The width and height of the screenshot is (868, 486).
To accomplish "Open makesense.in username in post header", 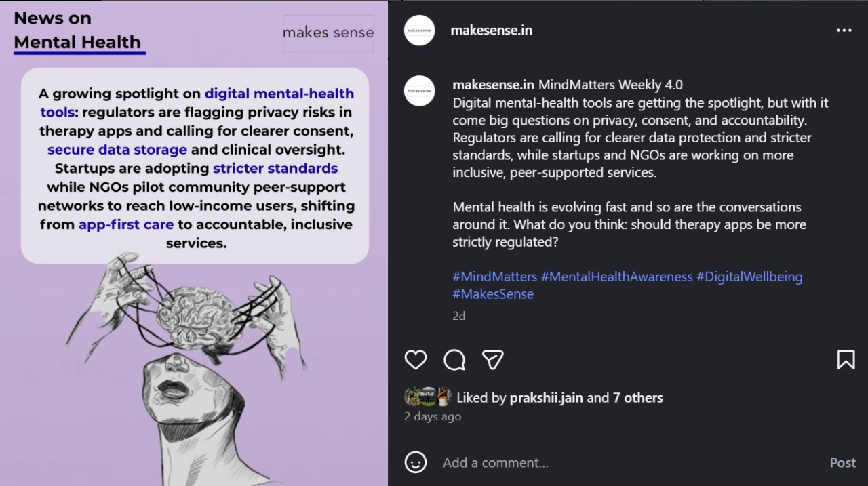I will (x=491, y=31).
